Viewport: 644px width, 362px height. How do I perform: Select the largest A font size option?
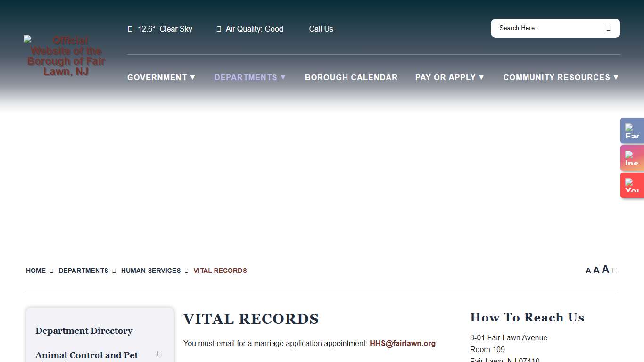pos(605,270)
